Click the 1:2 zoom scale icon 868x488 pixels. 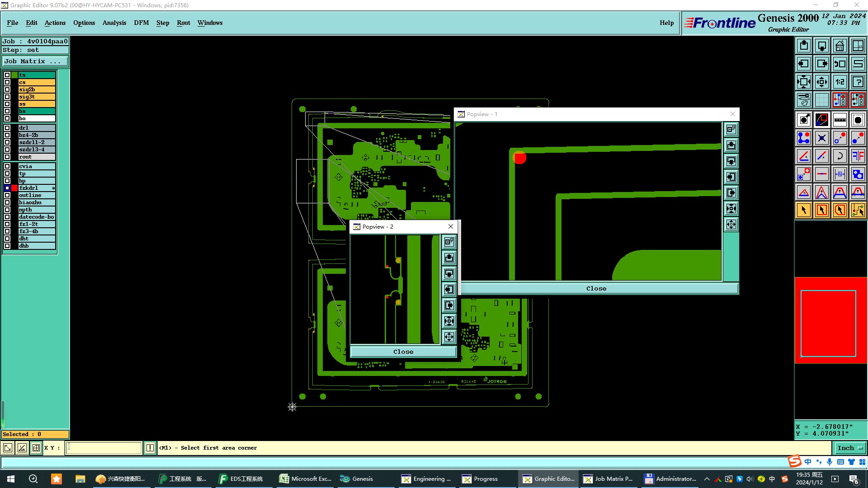840,82
